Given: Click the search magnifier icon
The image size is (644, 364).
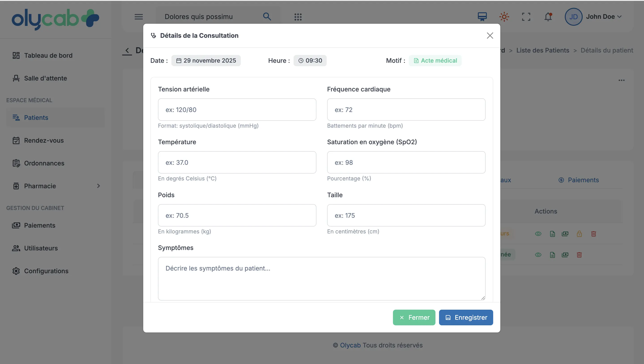Looking at the screenshot, I should click(267, 17).
